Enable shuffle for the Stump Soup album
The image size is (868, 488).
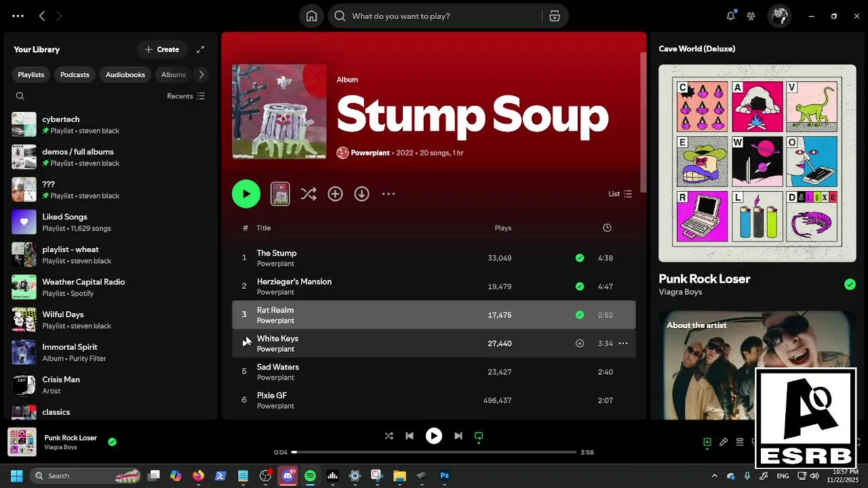[309, 194]
